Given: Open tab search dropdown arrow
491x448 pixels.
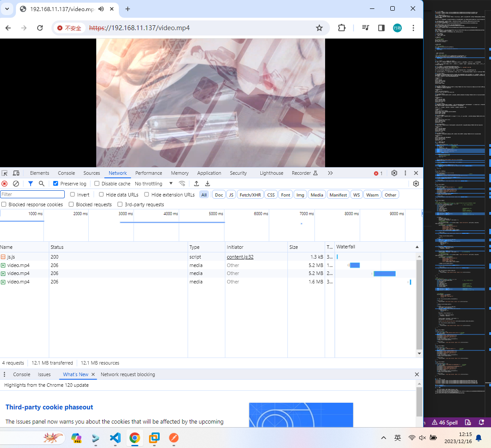Looking at the screenshot, I should (7, 9).
